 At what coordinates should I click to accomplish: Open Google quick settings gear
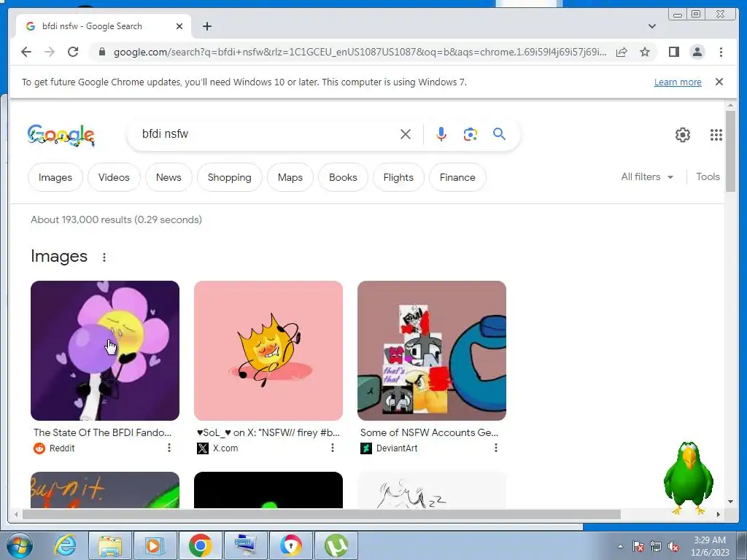[683, 135]
